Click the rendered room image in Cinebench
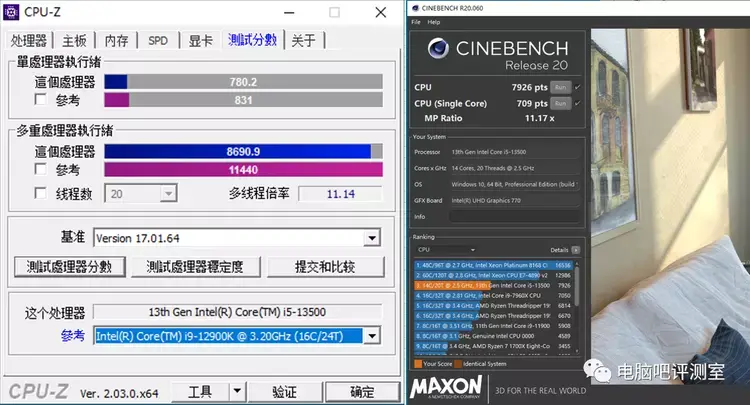The width and height of the screenshot is (750, 405). coord(670,206)
